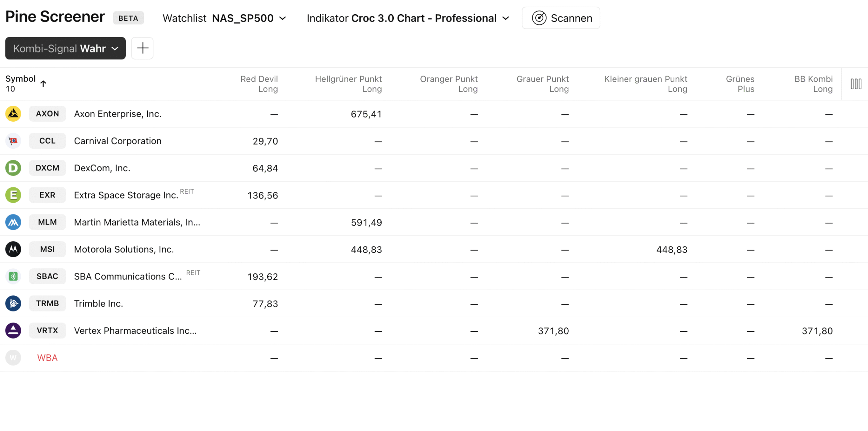This screenshot has width=868, height=431.
Task: Sort by Hellgrüner Punkt Long column
Action: [x=348, y=84]
